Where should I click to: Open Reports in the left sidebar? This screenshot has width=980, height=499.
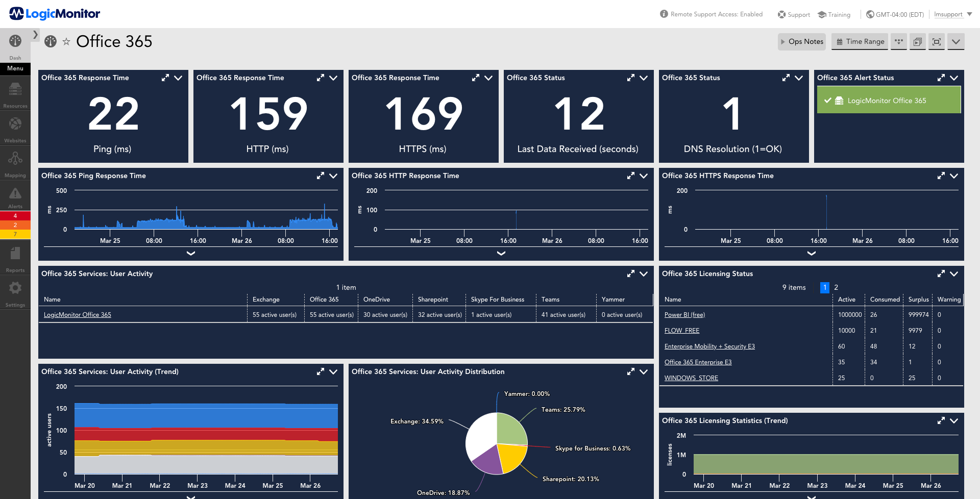[15, 259]
